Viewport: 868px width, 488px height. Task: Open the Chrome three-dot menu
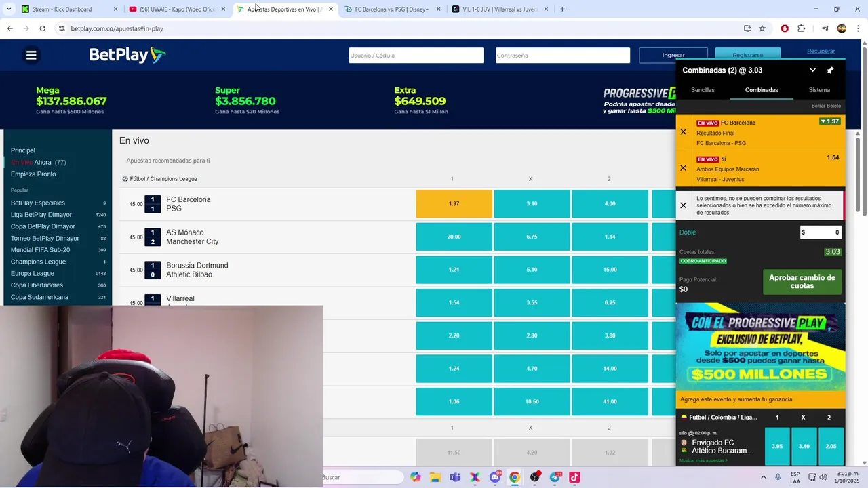tap(858, 28)
